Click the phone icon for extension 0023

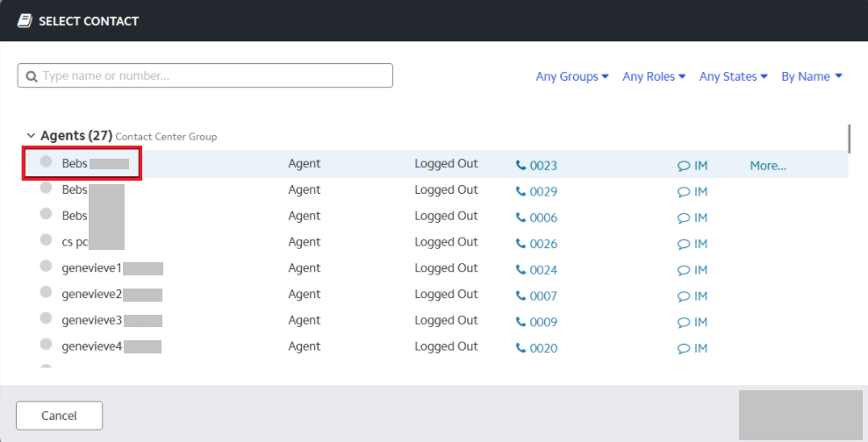tap(520, 165)
